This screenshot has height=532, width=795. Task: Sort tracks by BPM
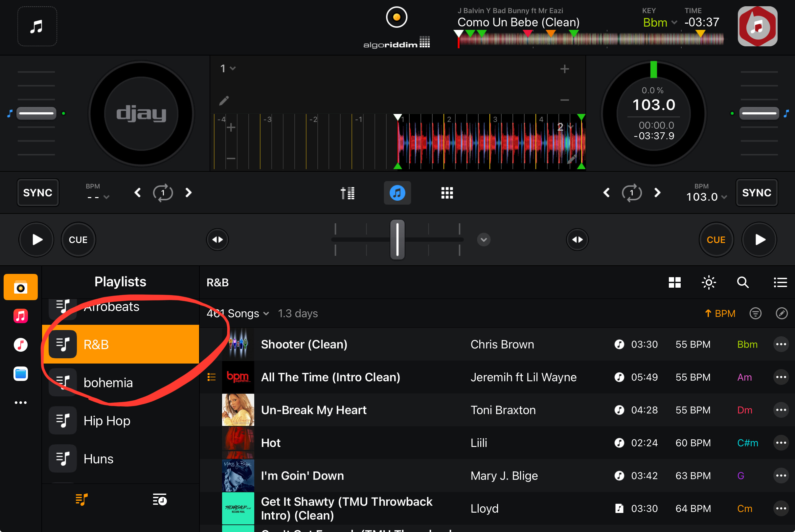pyautogui.click(x=720, y=313)
